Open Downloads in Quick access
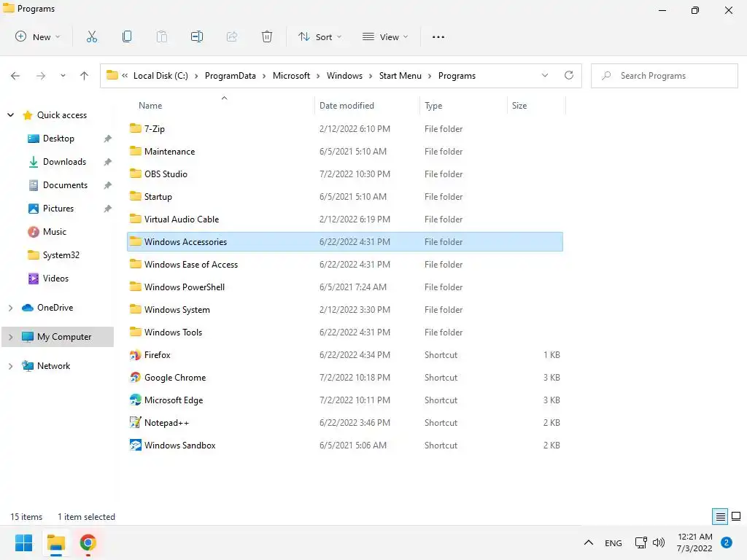This screenshot has height=560, width=747. pos(64,162)
